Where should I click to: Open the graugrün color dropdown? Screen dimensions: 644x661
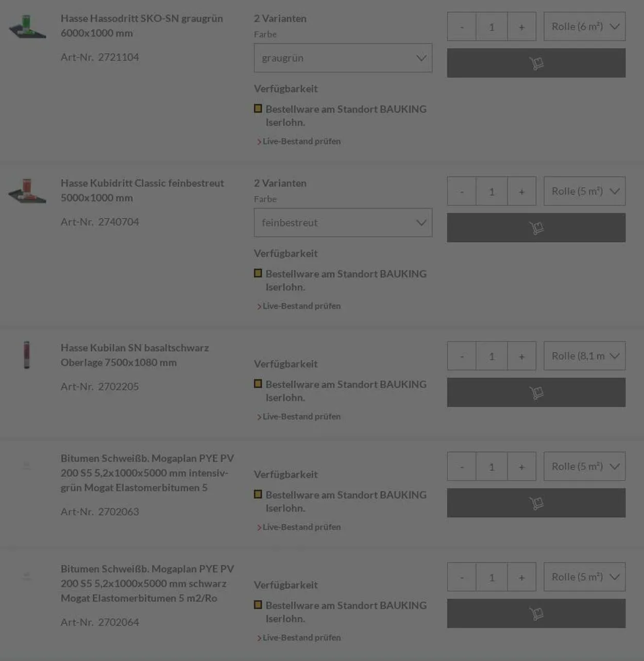tap(343, 58)
